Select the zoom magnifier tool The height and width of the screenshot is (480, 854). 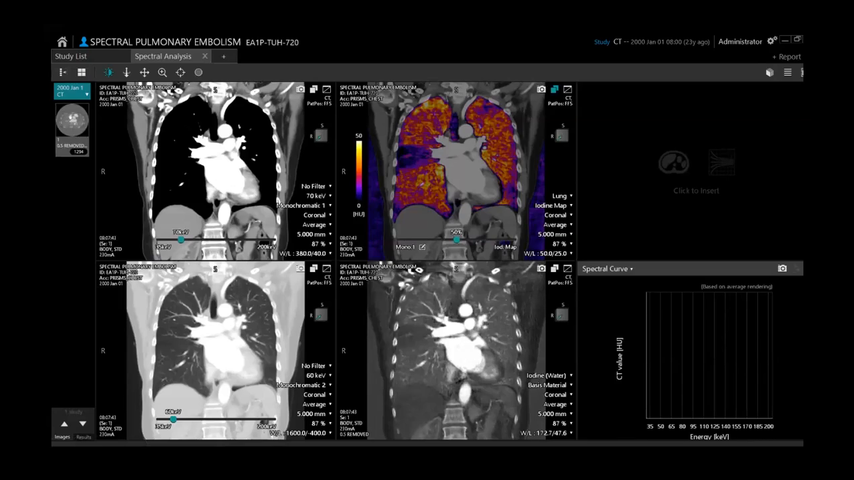coord(162,73)
